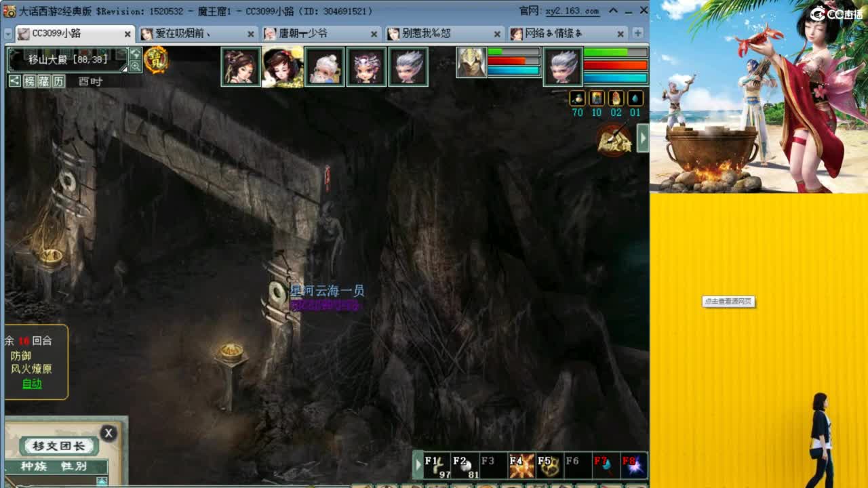Image resolution: width=868 pixels, height=488 pixels.
Task: Open the 历 calendar button
Action: [x=59, y=81]
